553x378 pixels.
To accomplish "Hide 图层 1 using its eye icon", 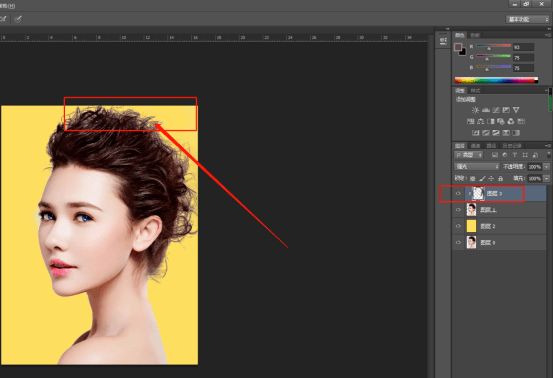I will pos(458,210).
